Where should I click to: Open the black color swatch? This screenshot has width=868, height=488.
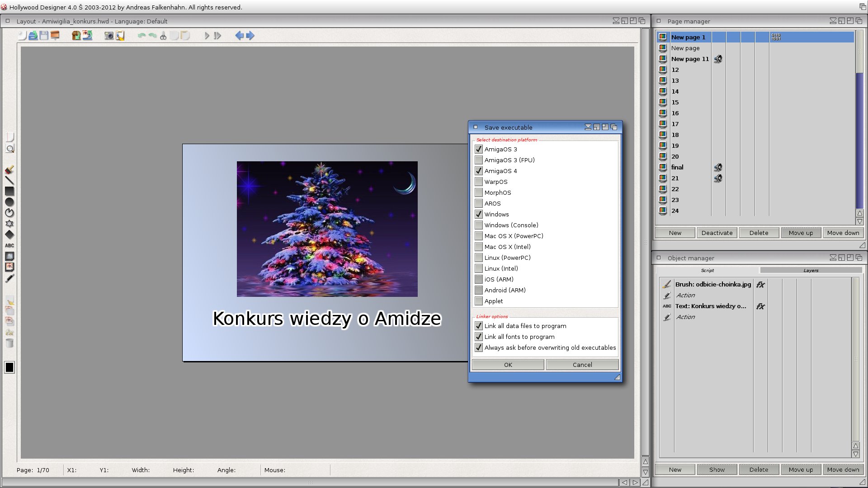point(9,367)
